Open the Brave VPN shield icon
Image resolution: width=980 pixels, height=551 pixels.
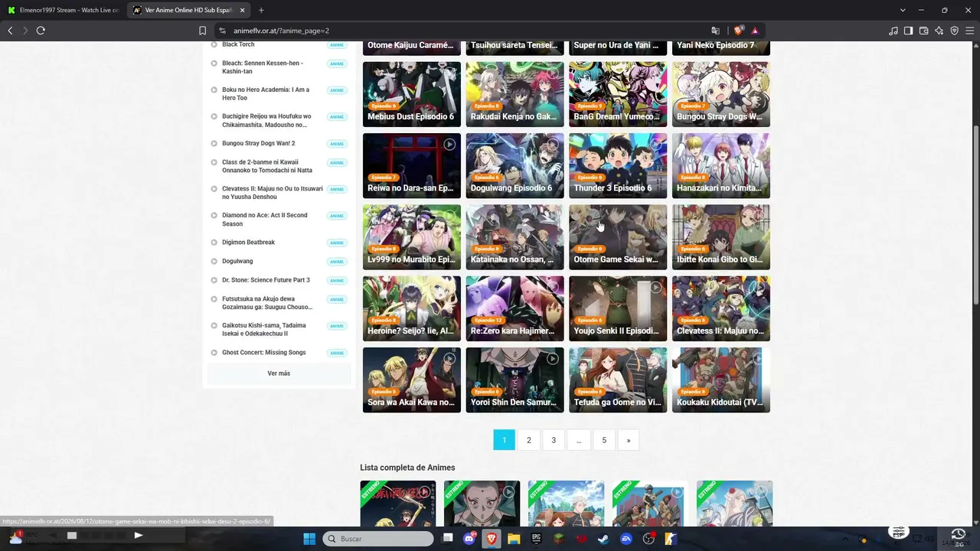954,31
